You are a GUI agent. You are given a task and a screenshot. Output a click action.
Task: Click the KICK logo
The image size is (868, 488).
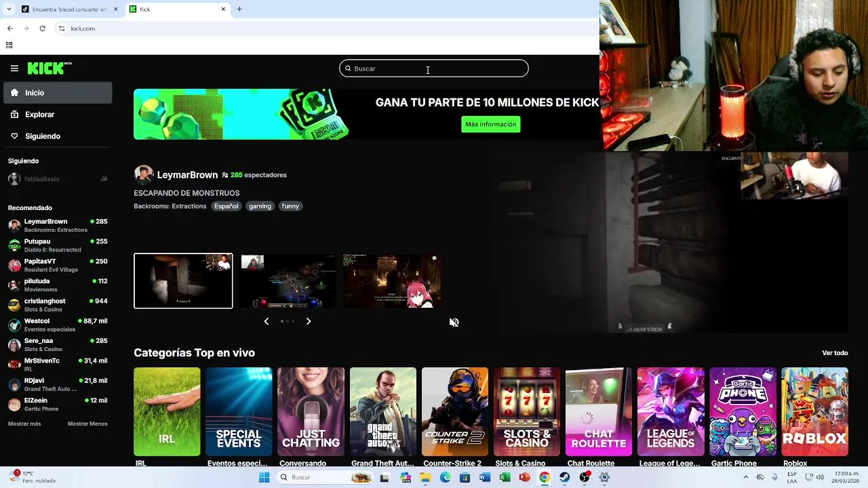(50, 68)
